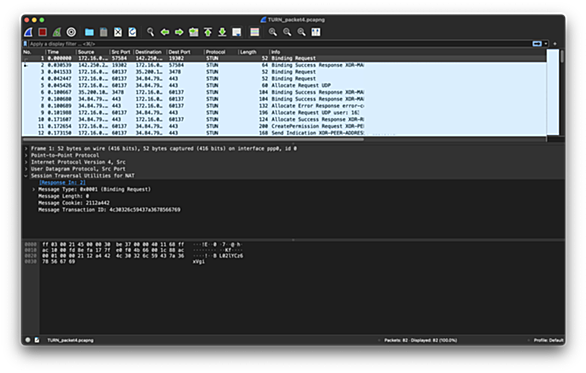Sort by the Time column header
The image size is (586, 373).
(61, 52)
